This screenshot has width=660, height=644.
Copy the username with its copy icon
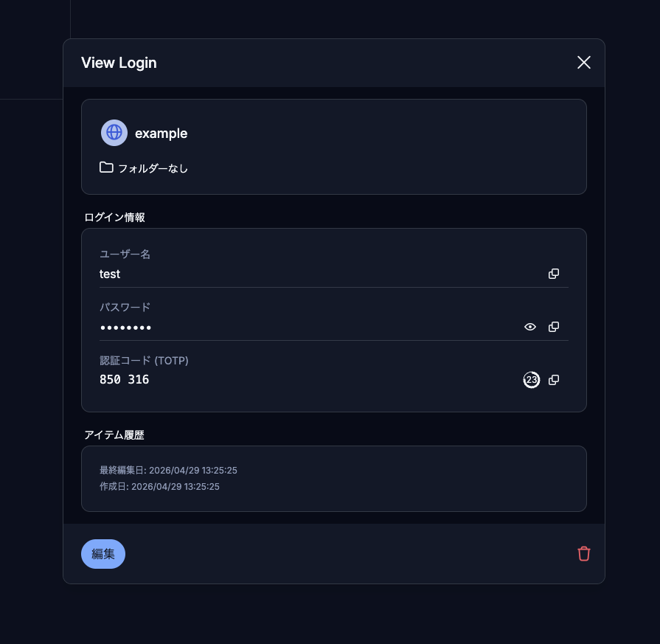554,274
